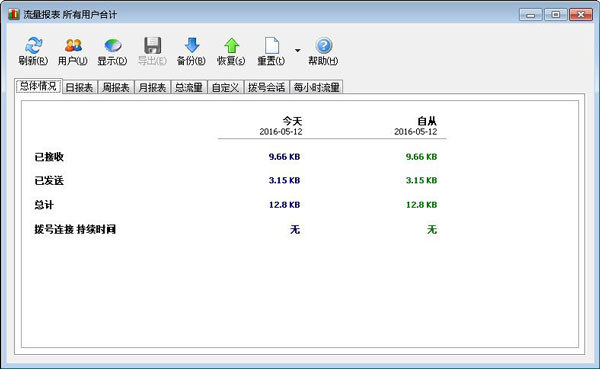Open the 帮助(H) help icon
Viewport: 600px width, 369px height.
coord(324,46)
